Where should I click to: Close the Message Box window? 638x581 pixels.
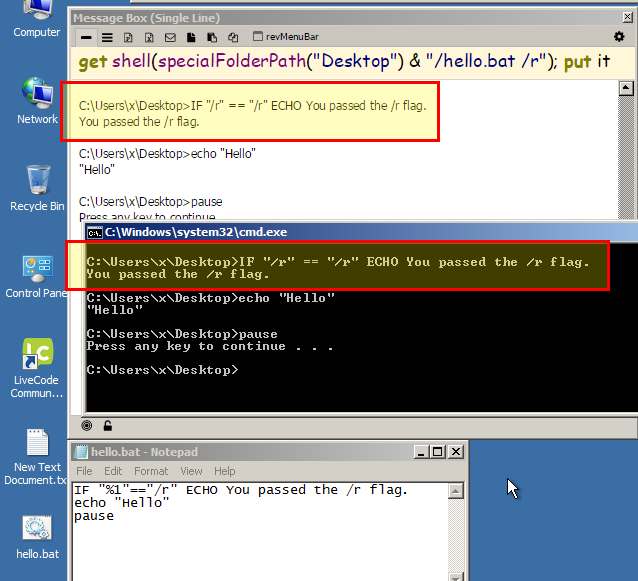pyautogui.click(x=627, y=17)
